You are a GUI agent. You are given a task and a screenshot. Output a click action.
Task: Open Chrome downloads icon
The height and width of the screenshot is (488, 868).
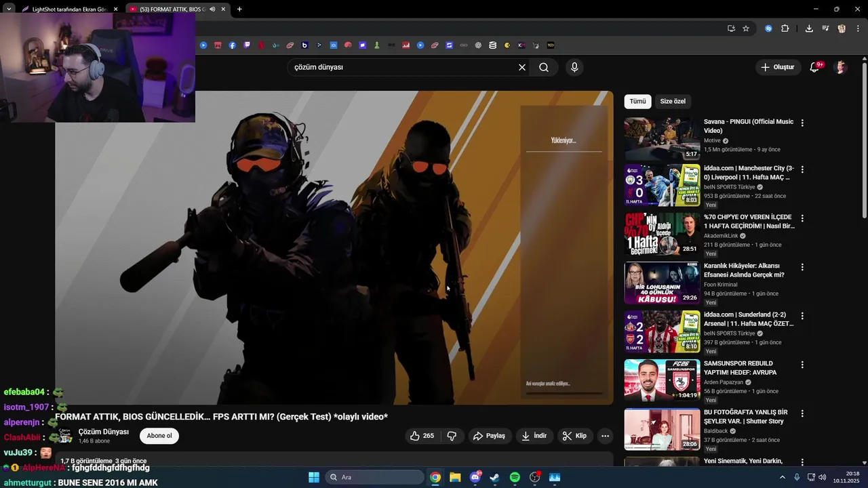click(809, 28)
